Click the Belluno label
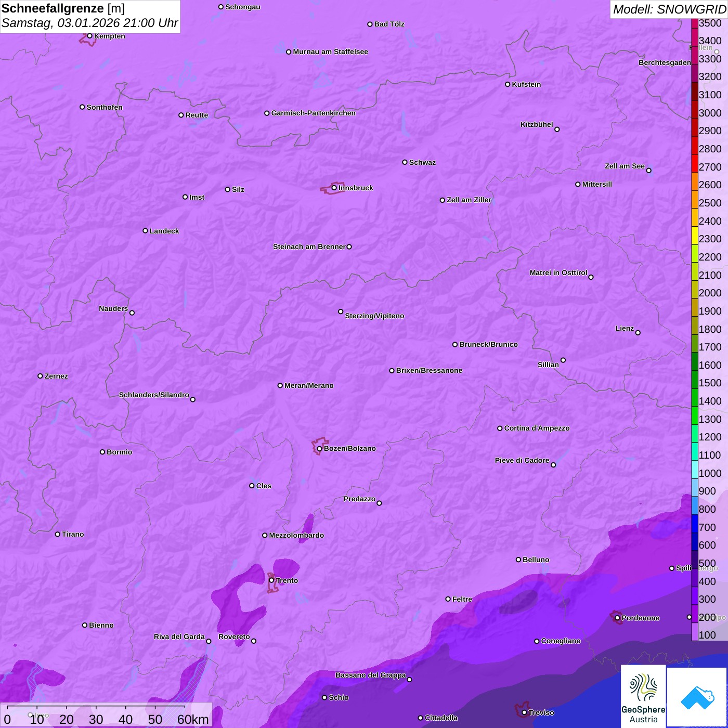728x728 pixels. click(536, 560)
